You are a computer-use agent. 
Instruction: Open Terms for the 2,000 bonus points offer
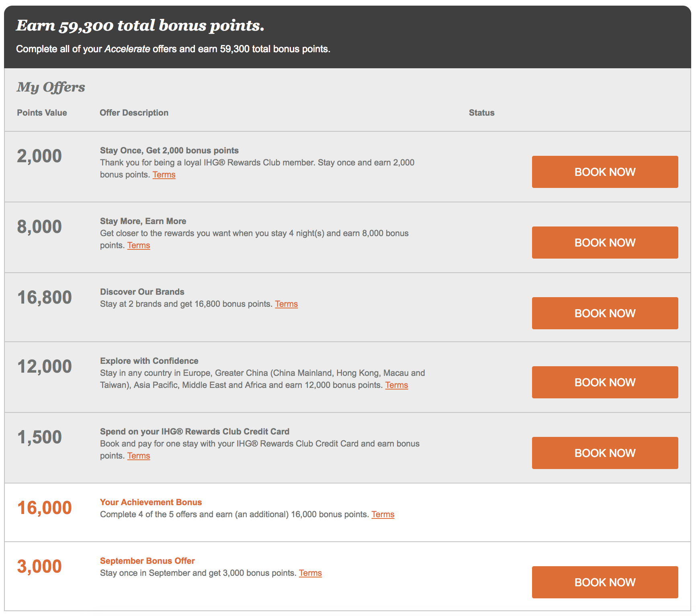[164, 175]
